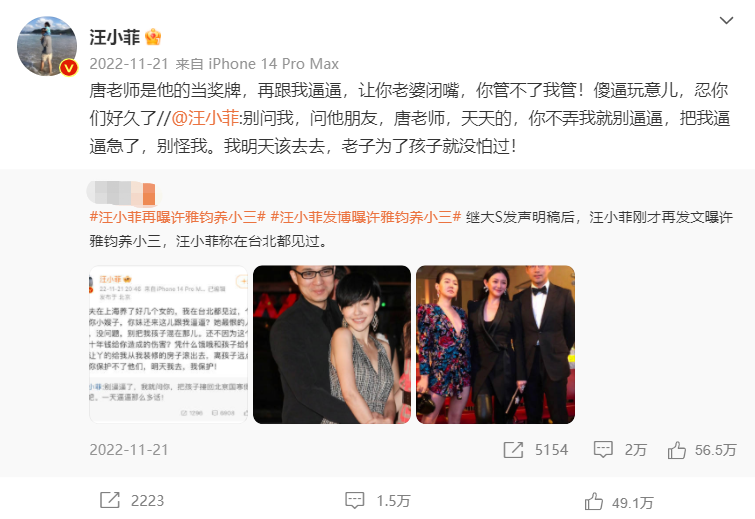Open 汪小菲's profile avatar photo
The image size is (755, 519).
[47, 46]
